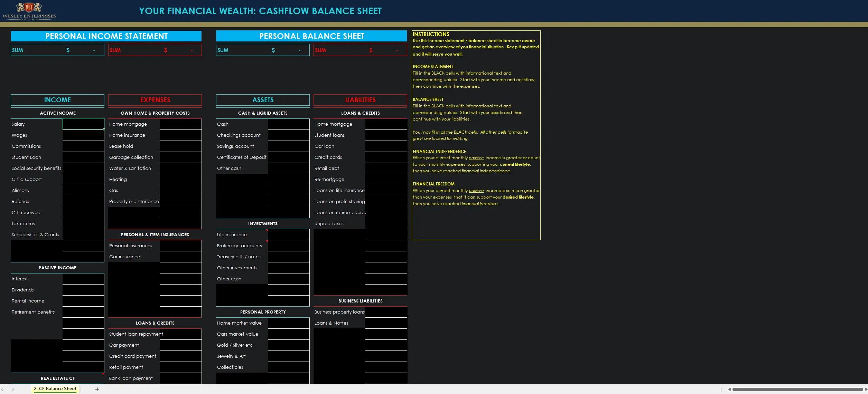Click the REAL ESTATE CF subheading
The width and height of the screenshot is (868, 394).
(57, 378)
